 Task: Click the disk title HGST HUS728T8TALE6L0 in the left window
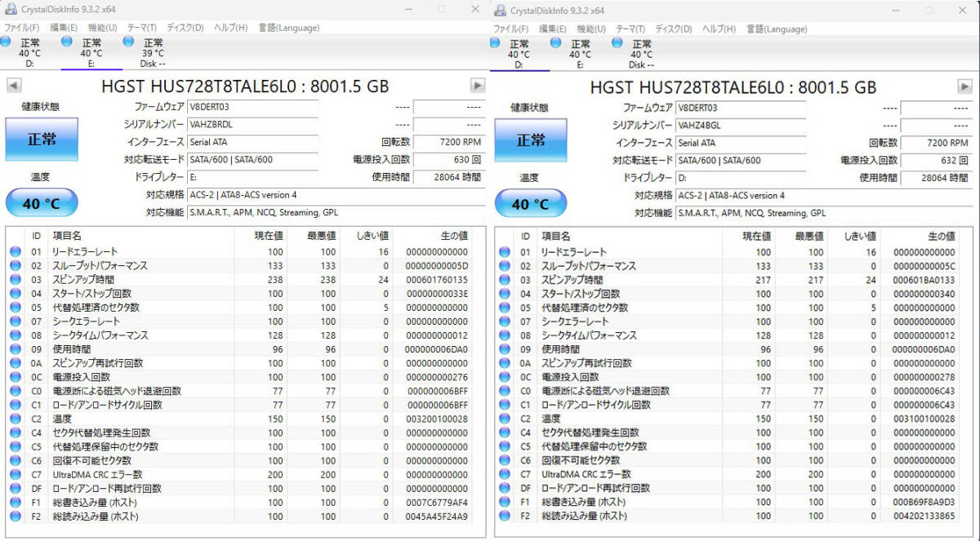point(245,86)
